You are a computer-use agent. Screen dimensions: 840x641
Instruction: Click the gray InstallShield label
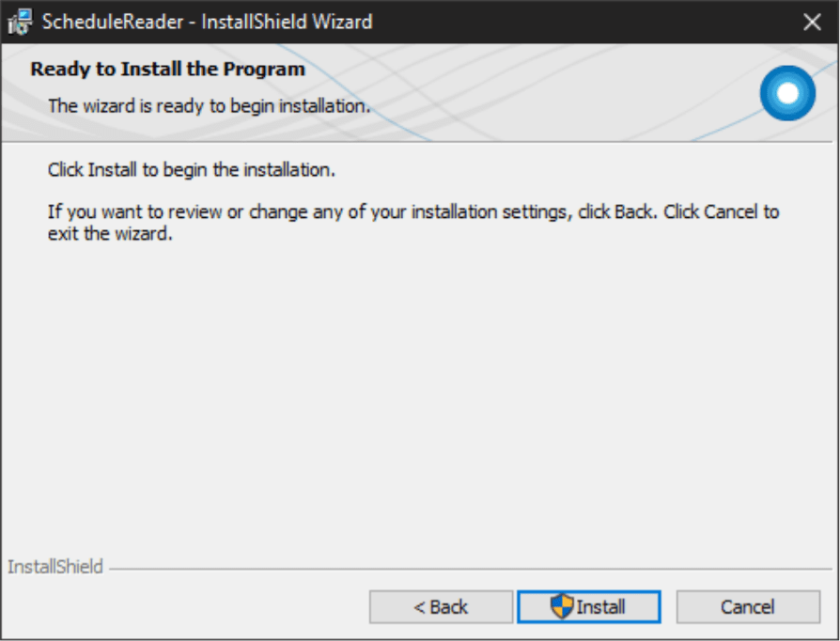(x=55, y=567)
